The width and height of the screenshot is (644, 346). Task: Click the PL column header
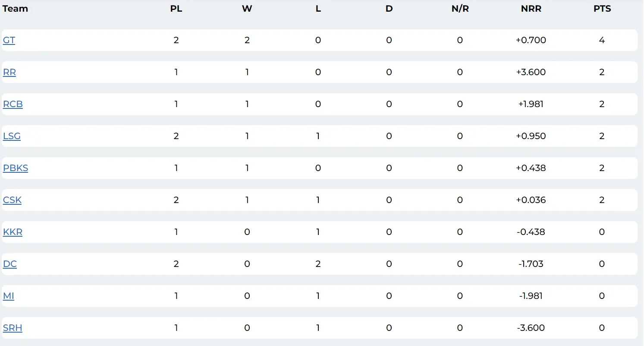coord(176,9)
